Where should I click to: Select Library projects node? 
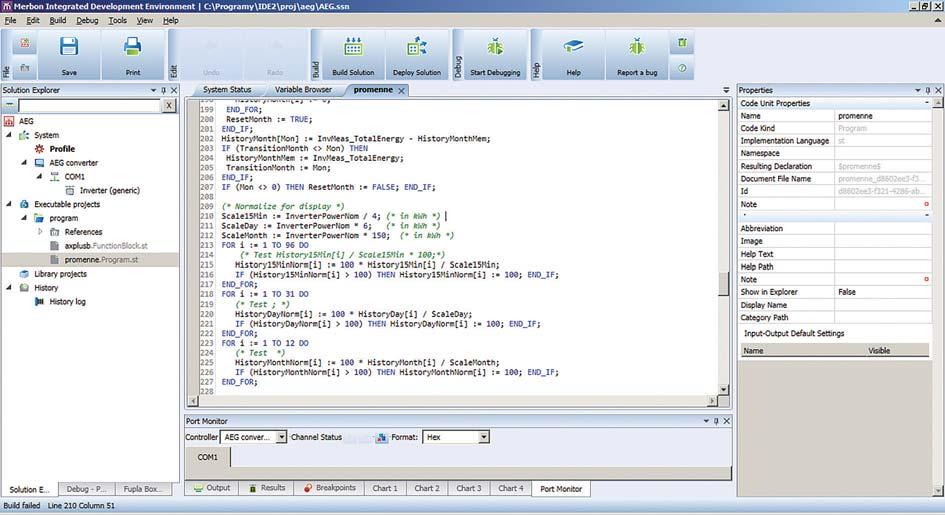coord(60,274)
